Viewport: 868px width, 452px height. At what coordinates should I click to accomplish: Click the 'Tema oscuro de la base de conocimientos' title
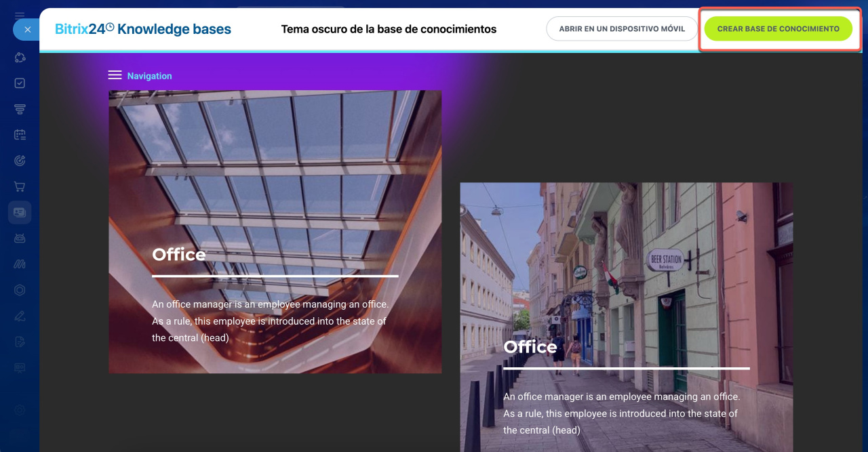389,29
